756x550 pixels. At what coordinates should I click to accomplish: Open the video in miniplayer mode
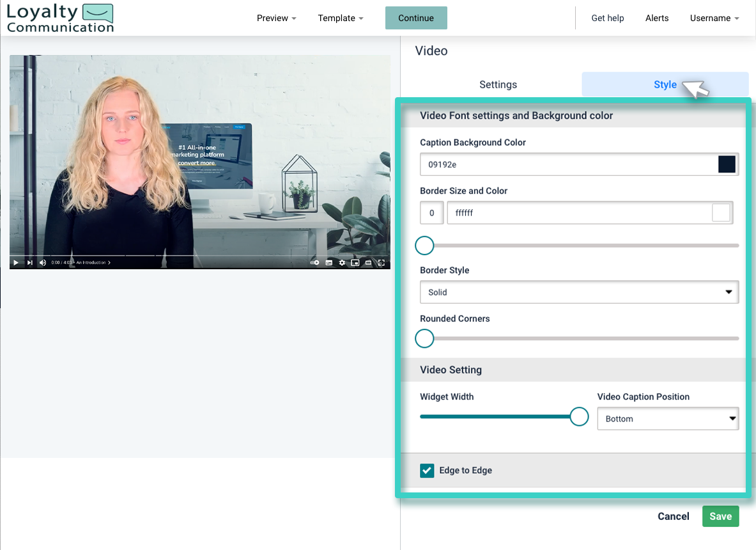[356, 262]
